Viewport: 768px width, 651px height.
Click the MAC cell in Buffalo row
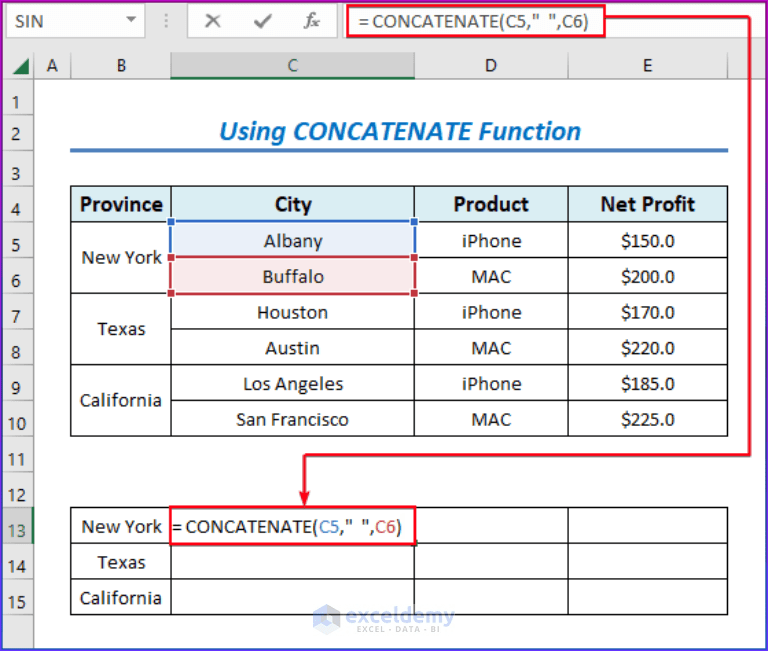pyautogui.click(x=491, y=276)
